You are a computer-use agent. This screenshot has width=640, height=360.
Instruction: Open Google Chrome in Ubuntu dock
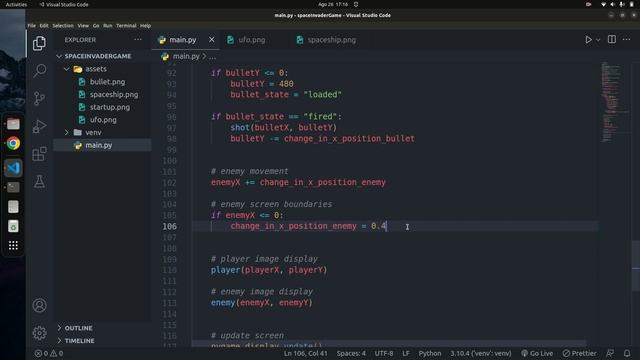click(x=13, y=144)
